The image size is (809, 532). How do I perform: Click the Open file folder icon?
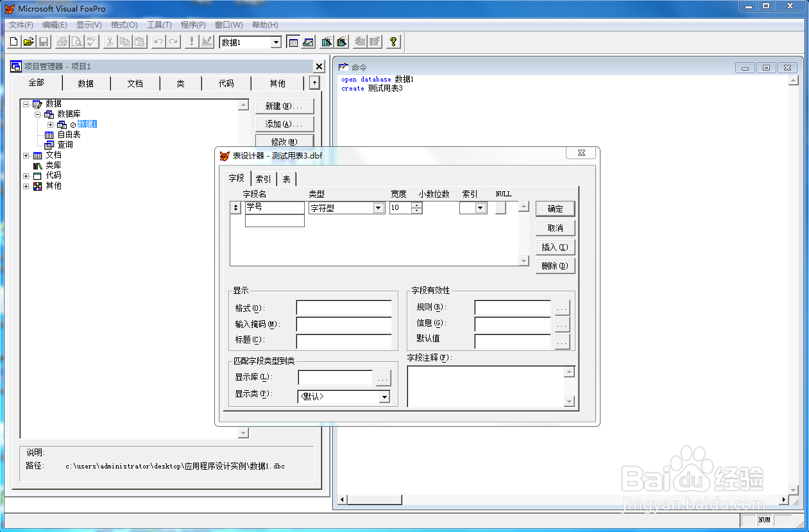[29, 42]
